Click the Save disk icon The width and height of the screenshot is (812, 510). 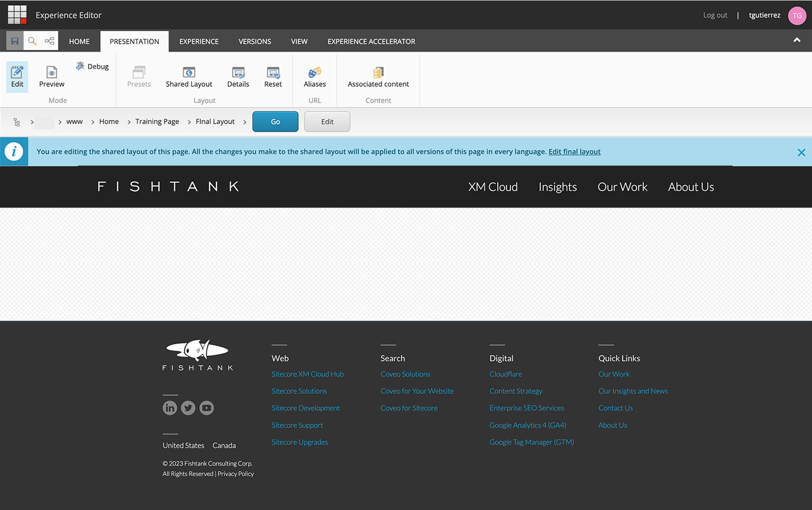(x=15, y=41)
